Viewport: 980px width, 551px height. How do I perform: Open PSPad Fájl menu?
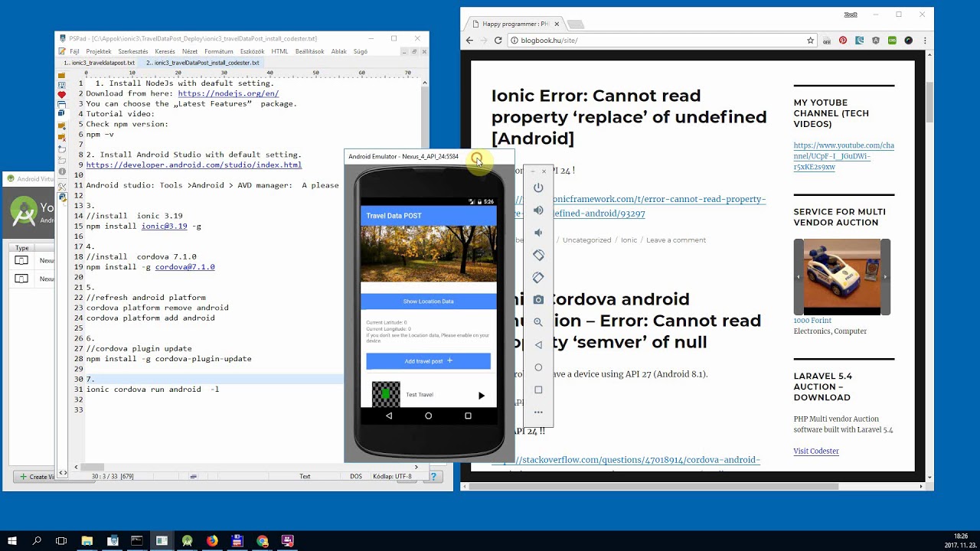pyautogui.click(x=74, y=51)
